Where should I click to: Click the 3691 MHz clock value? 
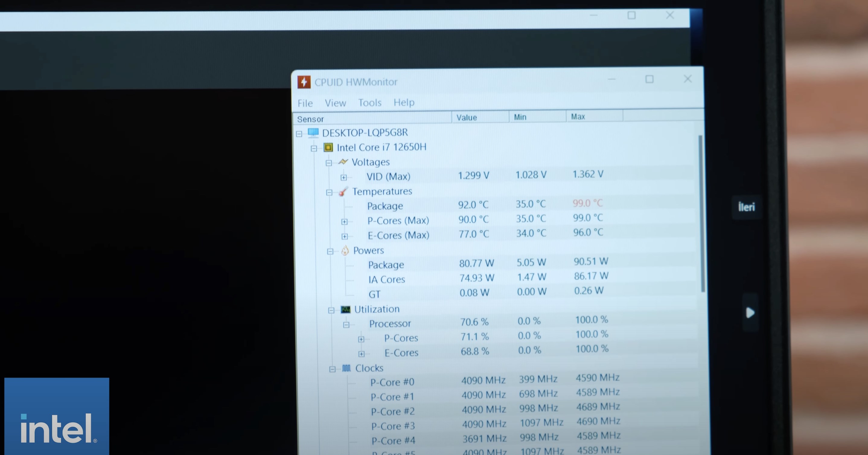coord(484,439)
